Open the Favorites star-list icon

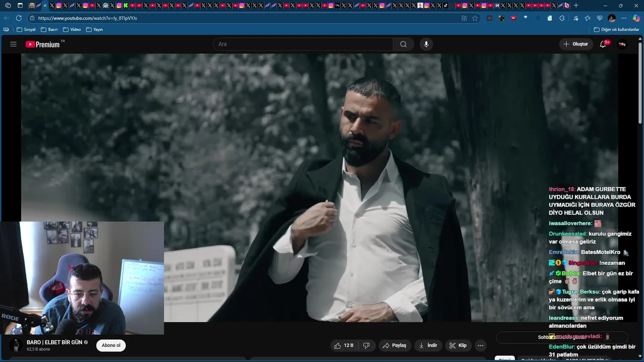click(587, 18)
